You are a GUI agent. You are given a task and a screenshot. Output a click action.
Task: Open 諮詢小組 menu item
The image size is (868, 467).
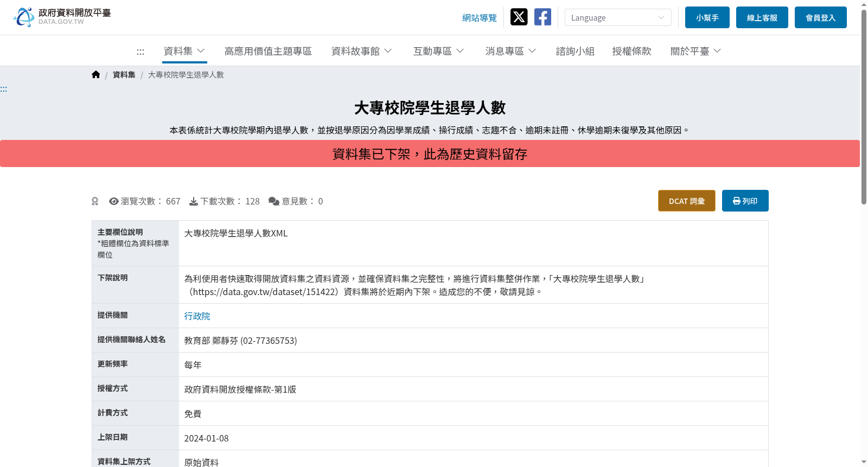575,51
